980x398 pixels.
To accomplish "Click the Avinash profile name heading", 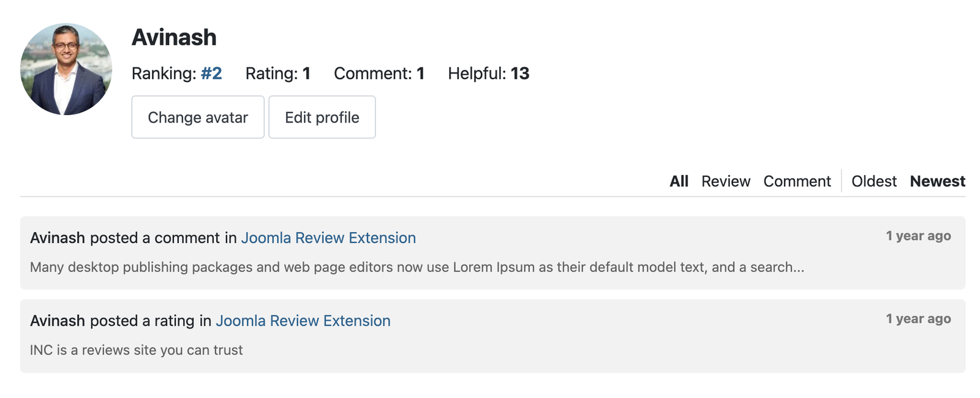I will click(173, 37).
